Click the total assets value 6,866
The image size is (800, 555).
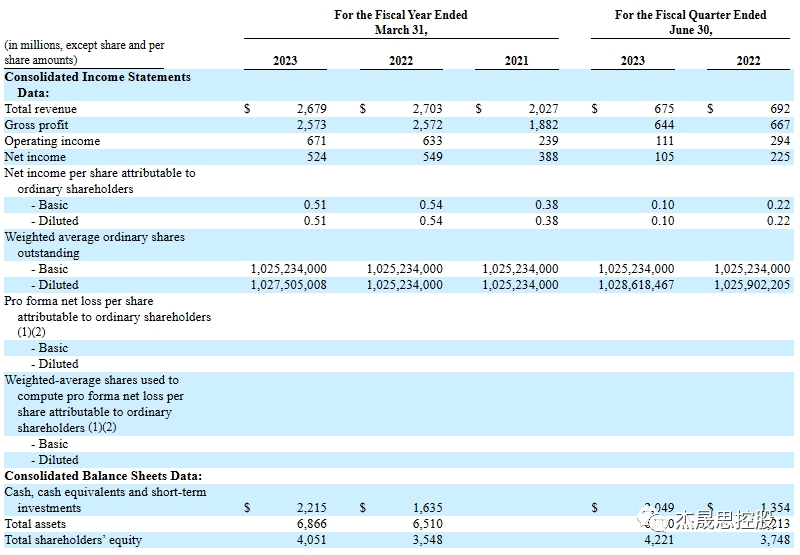click(x=312, y=524)
